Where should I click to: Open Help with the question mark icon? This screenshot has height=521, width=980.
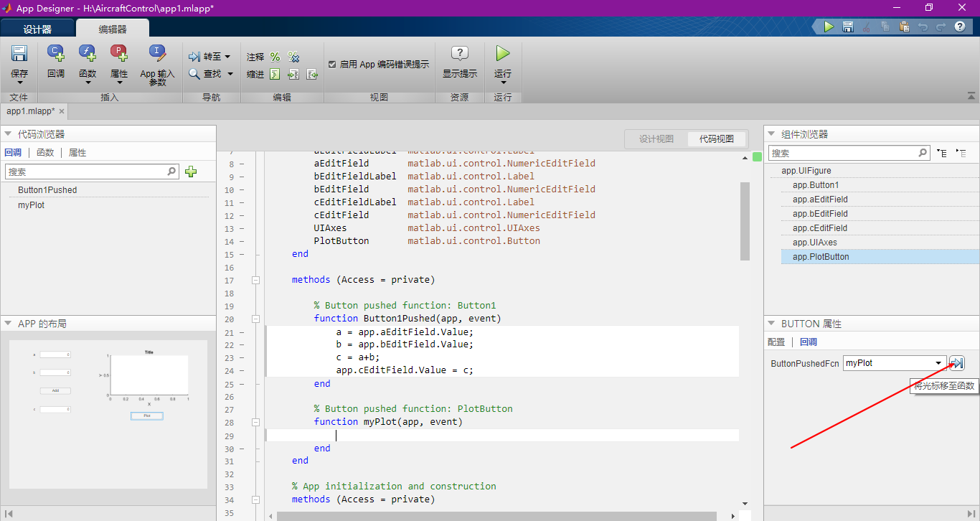point(960,27)
